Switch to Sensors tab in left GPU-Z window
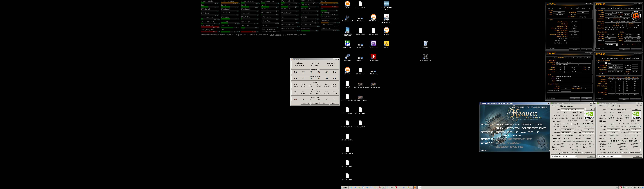The height and width of the screenshot is (189, 644). pos(563,106)
